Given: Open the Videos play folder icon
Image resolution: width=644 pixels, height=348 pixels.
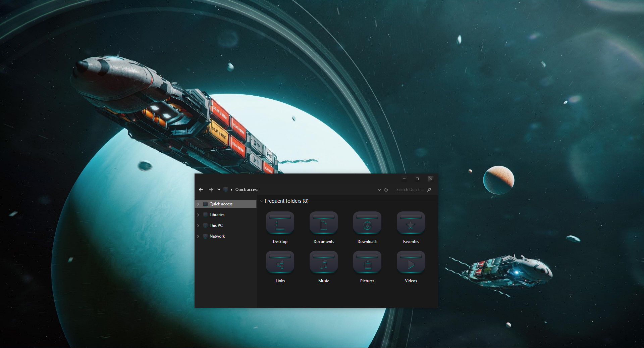Looking at the screenshot, I should click(x=411, y=262).
